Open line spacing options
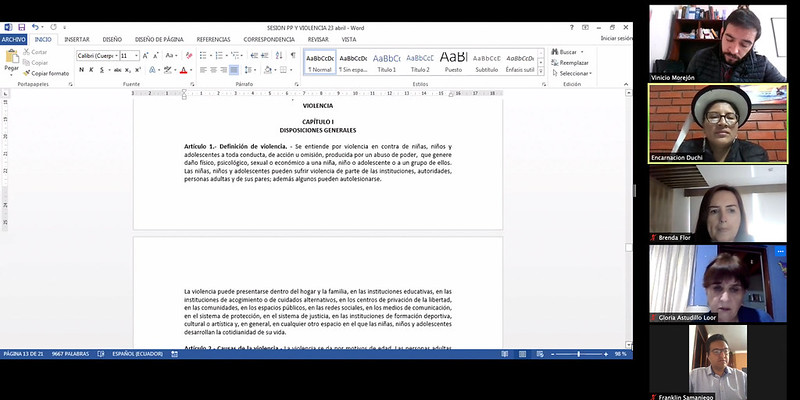 (x=249, y=70)
